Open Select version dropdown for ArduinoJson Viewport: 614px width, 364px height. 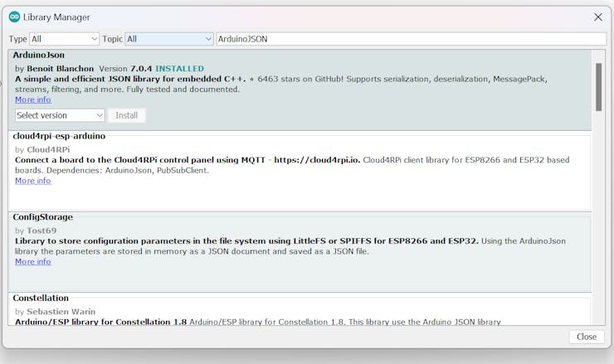pyautogui.click(x=60, y=115)
